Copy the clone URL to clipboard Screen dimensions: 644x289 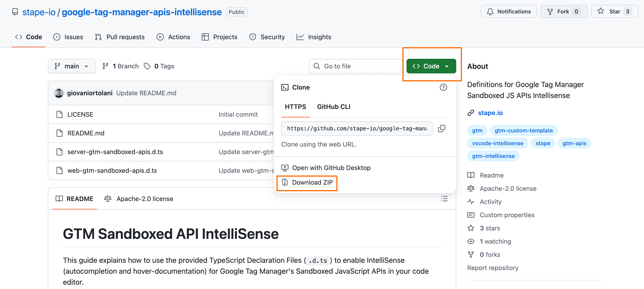(x=441, y=129)
